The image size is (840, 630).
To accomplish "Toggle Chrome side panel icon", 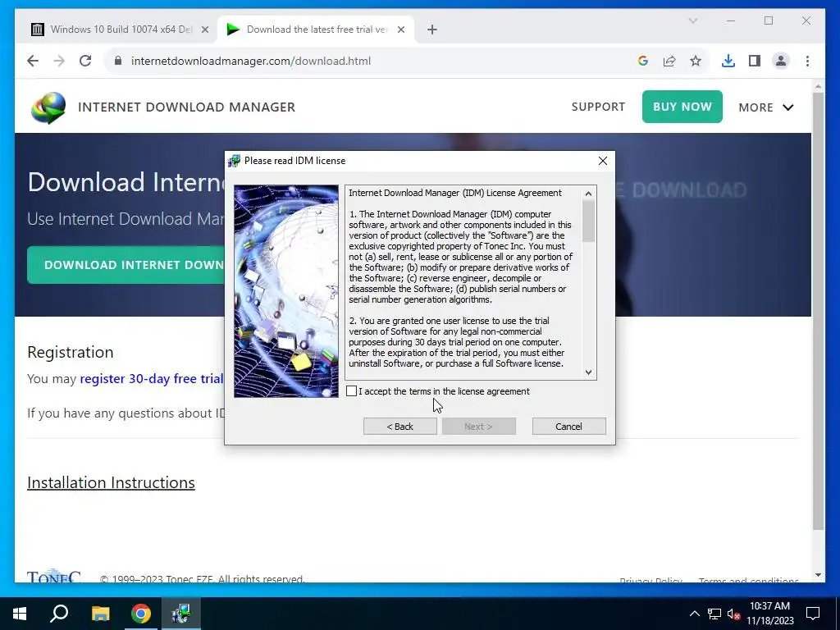I will (755, 61).
